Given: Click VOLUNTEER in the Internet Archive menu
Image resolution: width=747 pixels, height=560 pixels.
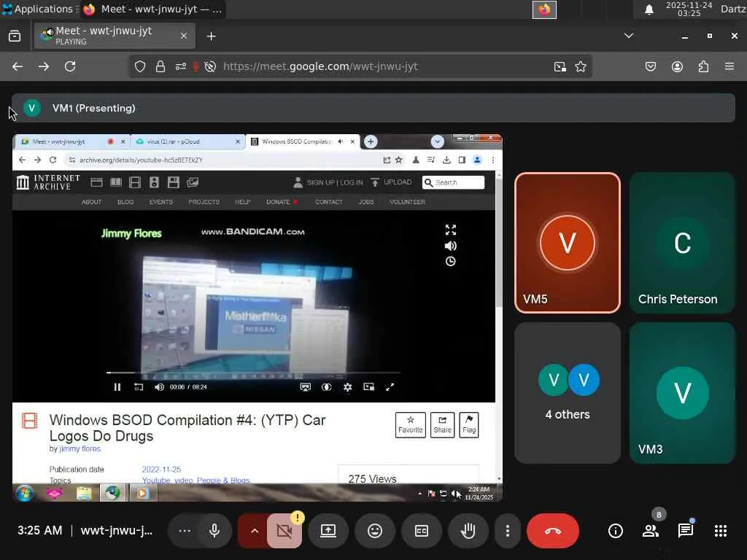Looking at the screenshot, I should (x=407, y=202).
